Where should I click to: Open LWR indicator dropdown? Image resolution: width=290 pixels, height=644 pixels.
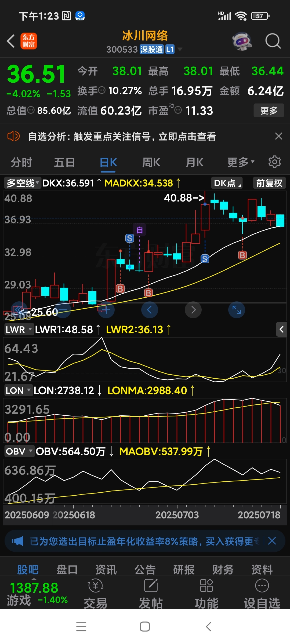tap(19, 329)
